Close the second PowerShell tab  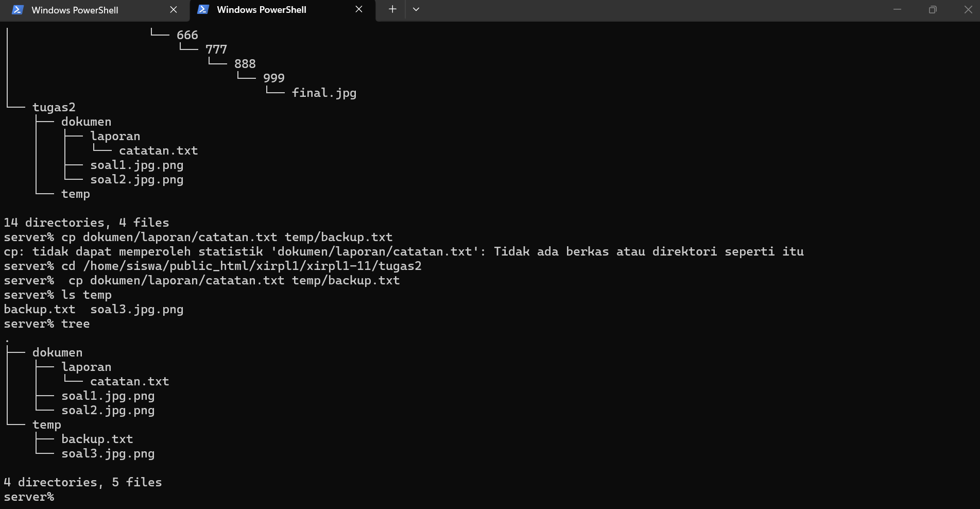click(359, 9)
